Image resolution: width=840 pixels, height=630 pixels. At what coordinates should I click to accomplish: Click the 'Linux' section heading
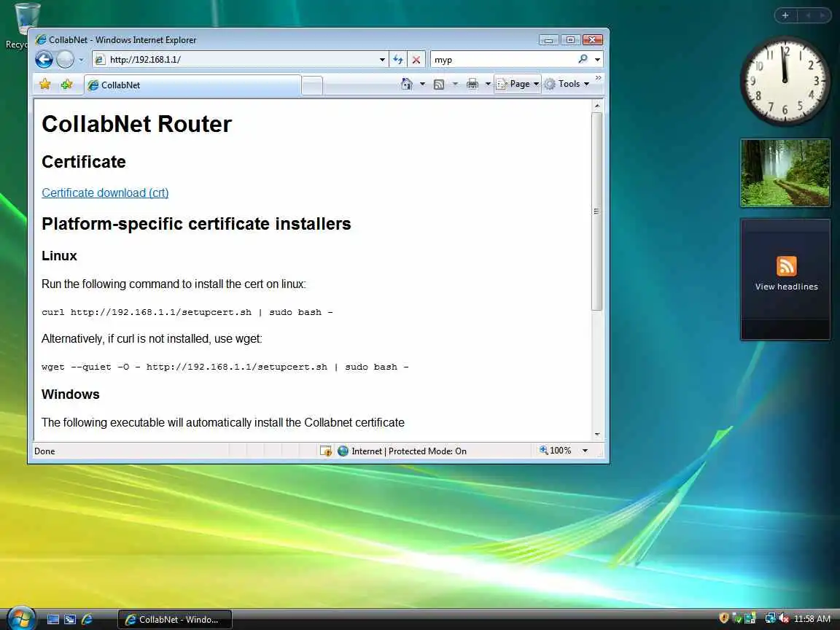(60, 255)
